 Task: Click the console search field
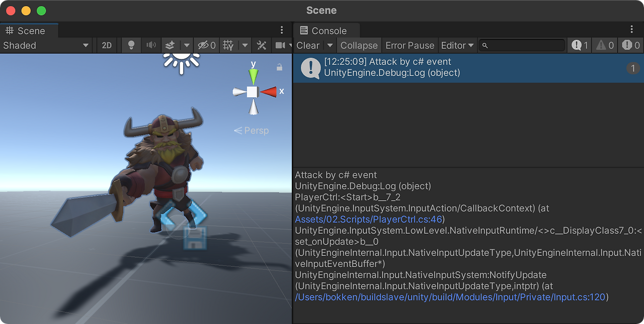pyautogui.click(x=522, y=45)
